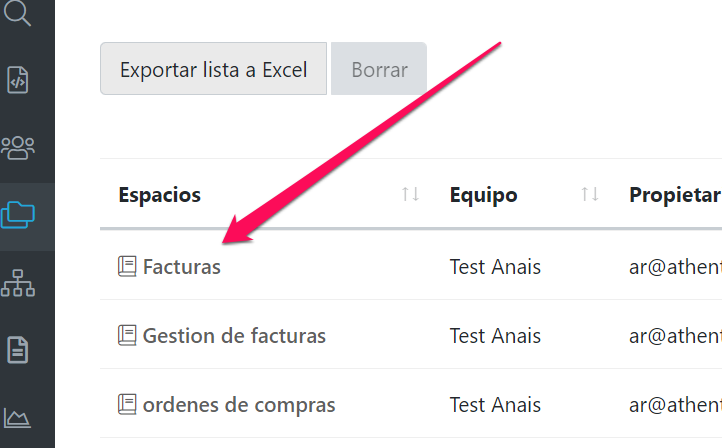Open the search icon in the sidebar
The image size is (722, 448).
pos(18,13)
